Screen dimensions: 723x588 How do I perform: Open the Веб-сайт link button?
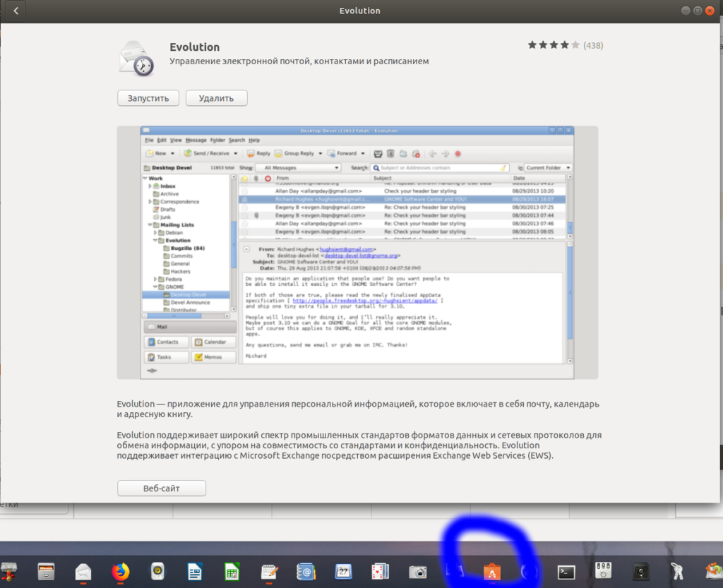click(x=162, y=488)
